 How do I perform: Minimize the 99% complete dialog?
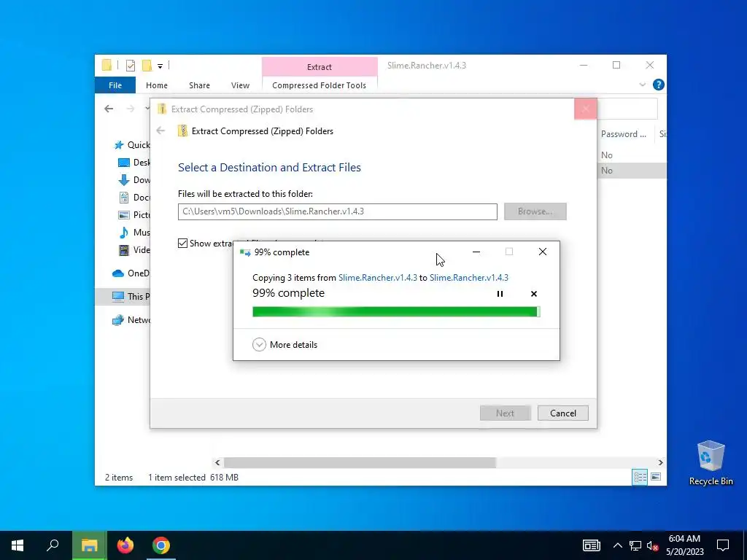click(476, 252)
